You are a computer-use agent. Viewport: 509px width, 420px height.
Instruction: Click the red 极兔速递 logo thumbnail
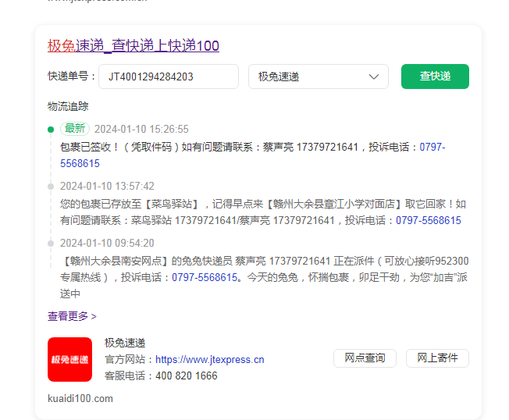pos(69,359)
